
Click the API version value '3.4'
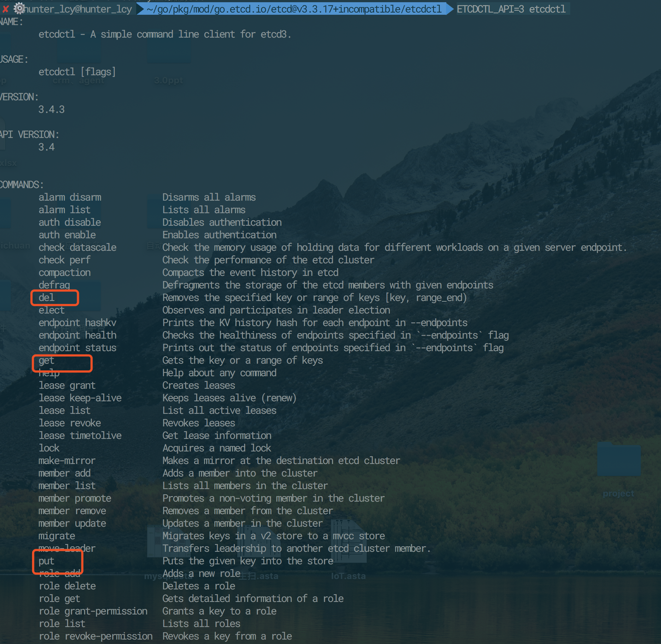46,147
